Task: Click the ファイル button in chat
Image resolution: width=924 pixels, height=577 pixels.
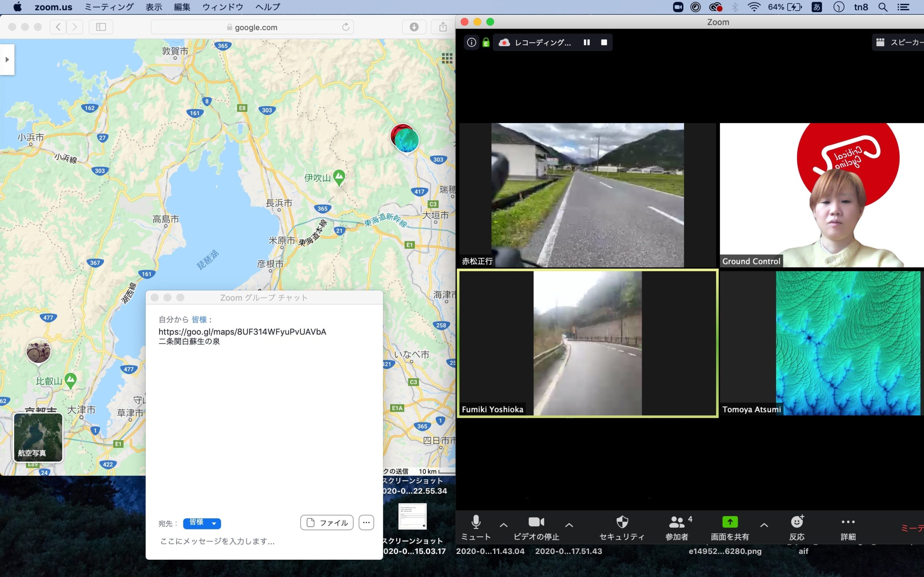Action: (x=327, y=523)
